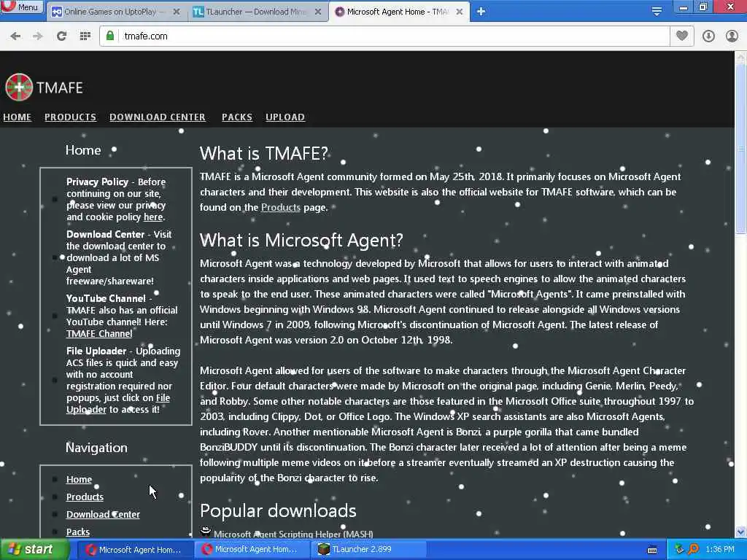Open the browser downloads icon
The width and height of the screenshot is (747, 560).
(708, 36)
